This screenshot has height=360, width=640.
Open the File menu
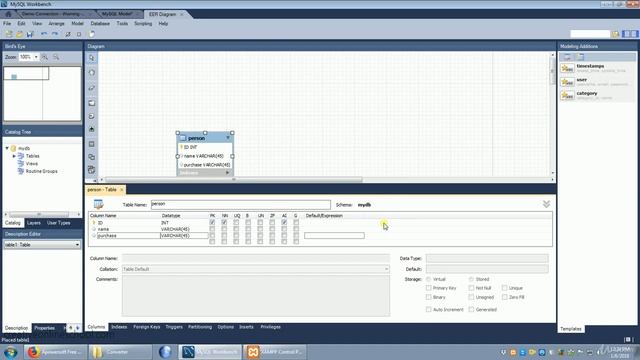7,24
